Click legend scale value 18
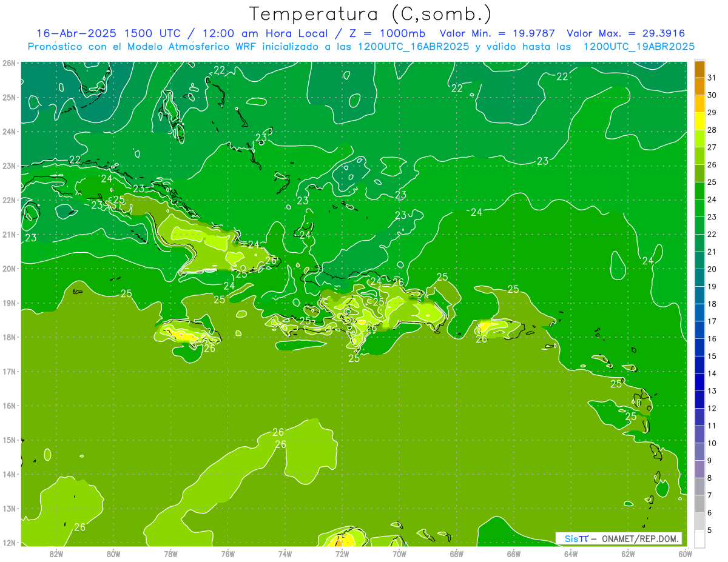The width and height of the screenshot is (728, 562). coord(712,304)
